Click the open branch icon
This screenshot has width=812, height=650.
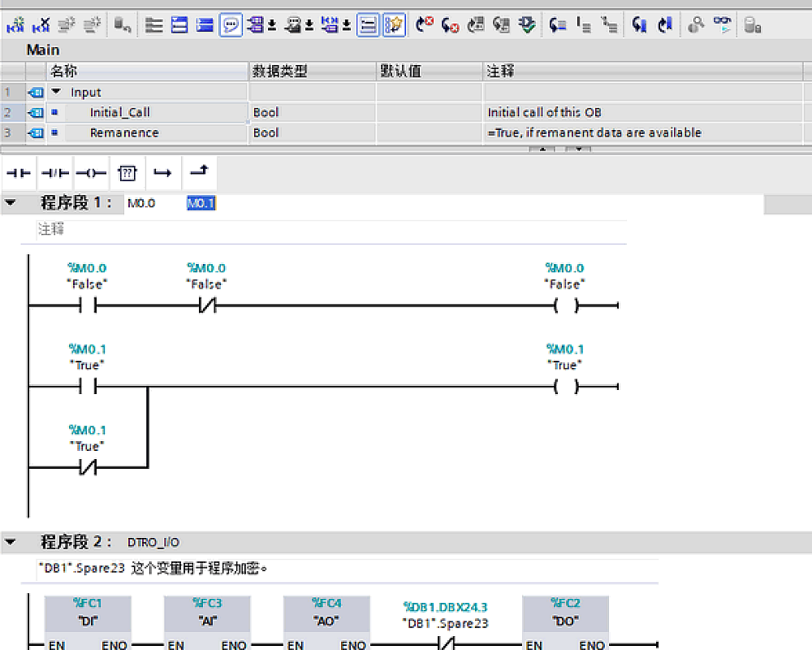coord(162,173)
